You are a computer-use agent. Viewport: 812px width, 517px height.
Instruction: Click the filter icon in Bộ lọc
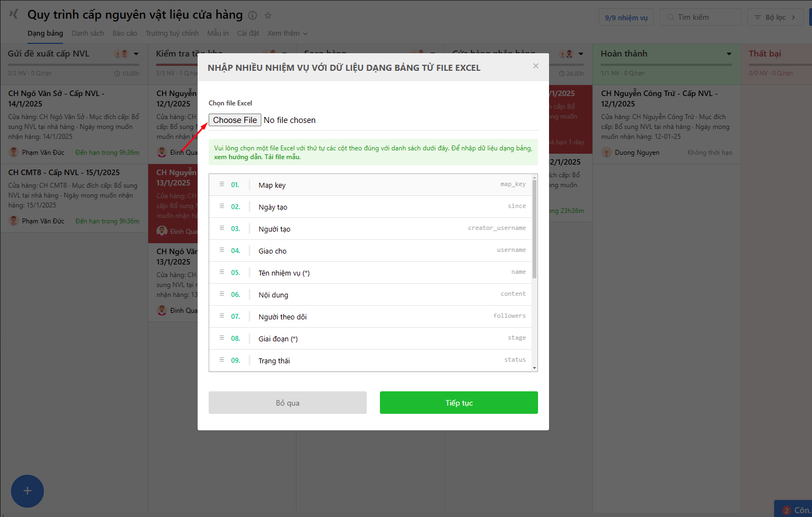pyautogui.click(x=758, y=18)
